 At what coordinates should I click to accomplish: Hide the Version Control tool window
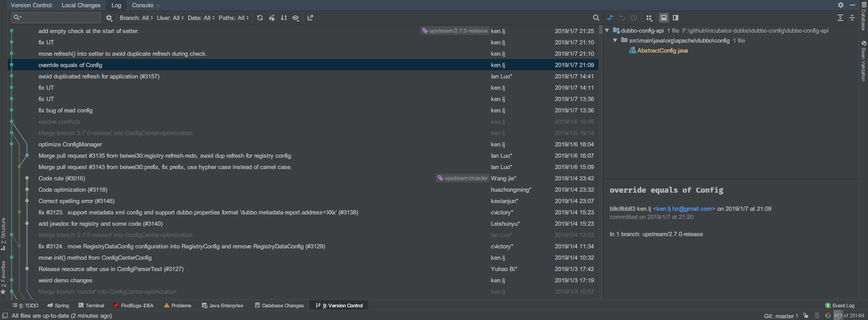[852, 5]
